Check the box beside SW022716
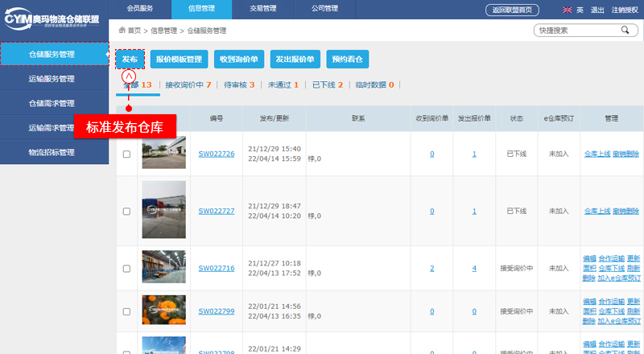 coord(126,269)
